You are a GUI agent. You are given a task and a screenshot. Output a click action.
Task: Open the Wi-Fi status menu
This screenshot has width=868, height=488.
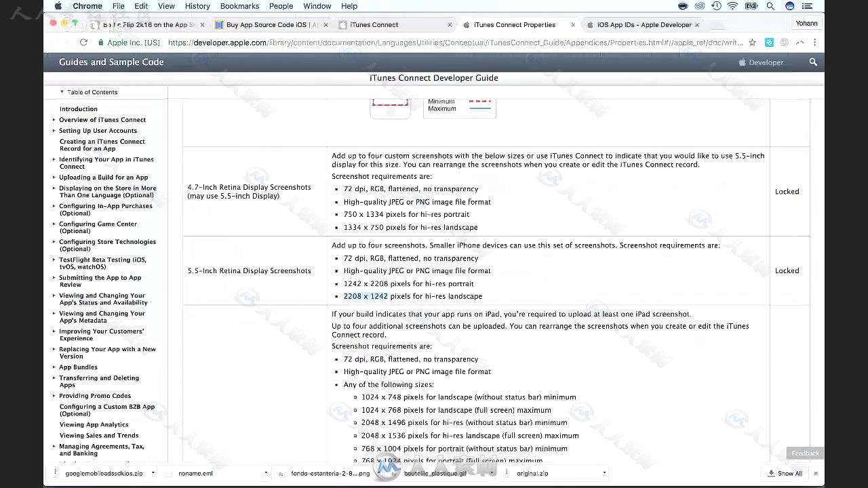pos(733,6)
